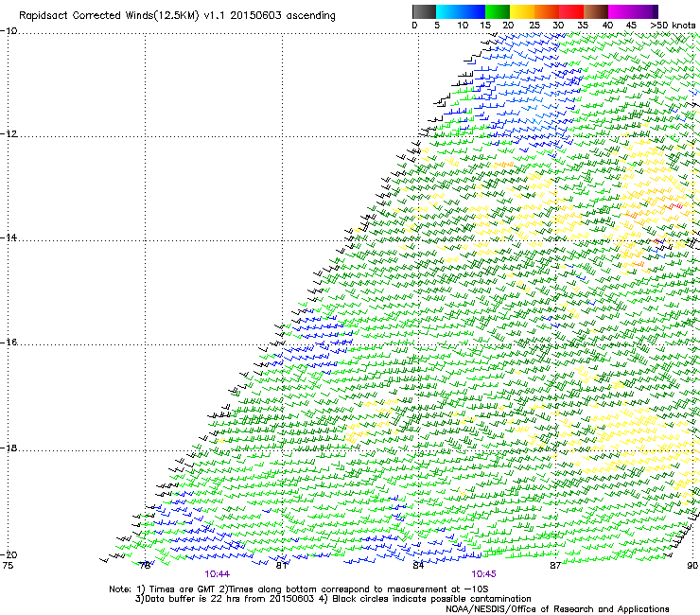Click the '35' legend scale number

coord(583,26)
